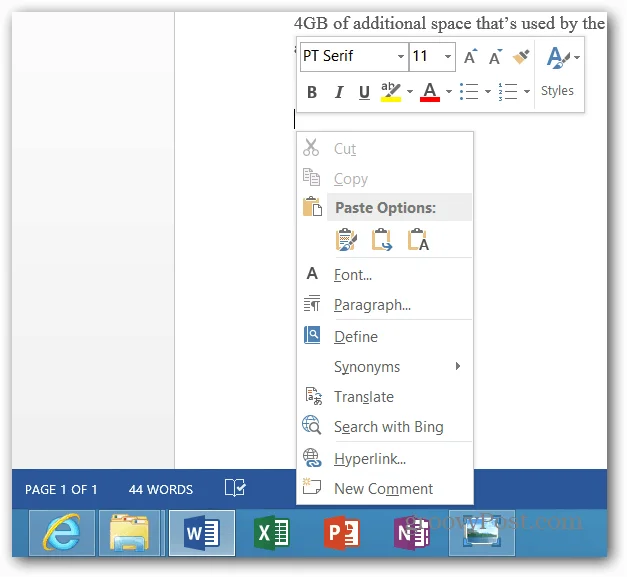Click the Font letter A icon

312,274
